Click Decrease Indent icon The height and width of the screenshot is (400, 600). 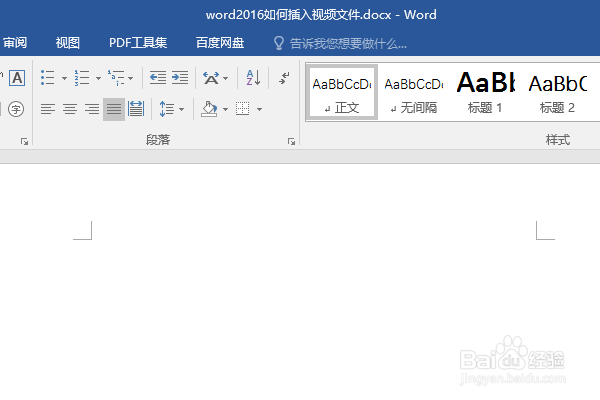(158, 78)
